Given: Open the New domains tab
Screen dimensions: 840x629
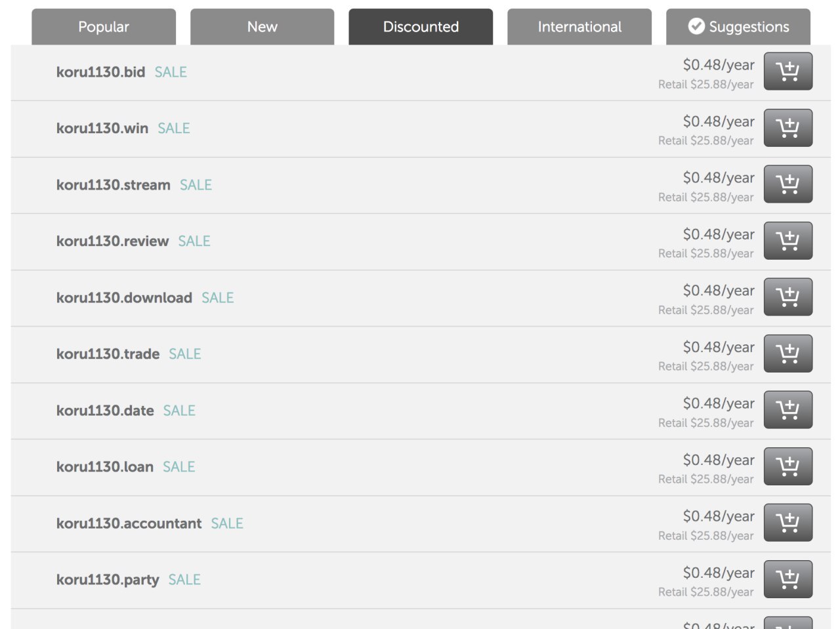Looking at the screenshot, I should (x=262, y=27).
